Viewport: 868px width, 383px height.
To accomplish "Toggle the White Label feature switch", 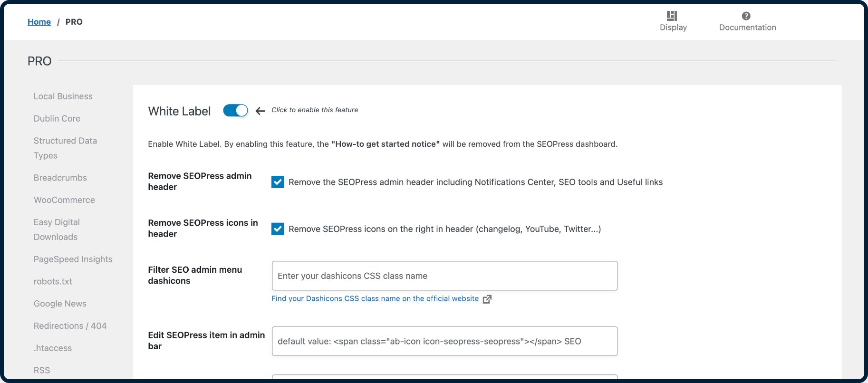I will pos(235,111).
